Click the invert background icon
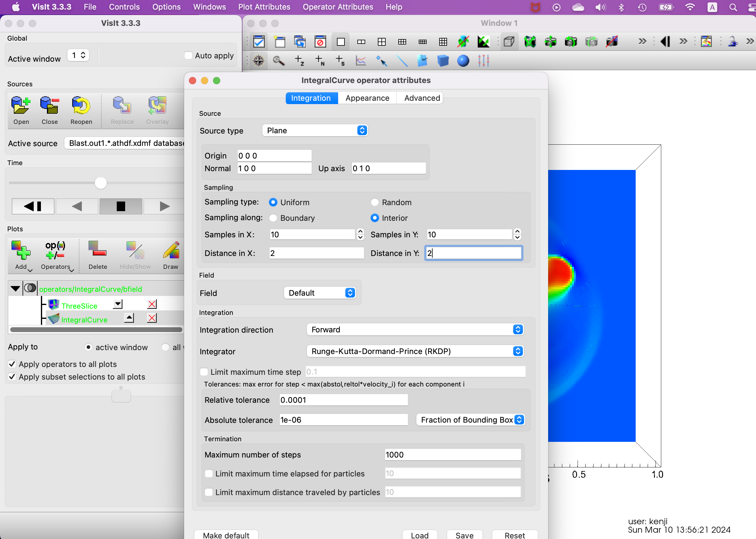This screenshot has width=756, height=539. 483,42
